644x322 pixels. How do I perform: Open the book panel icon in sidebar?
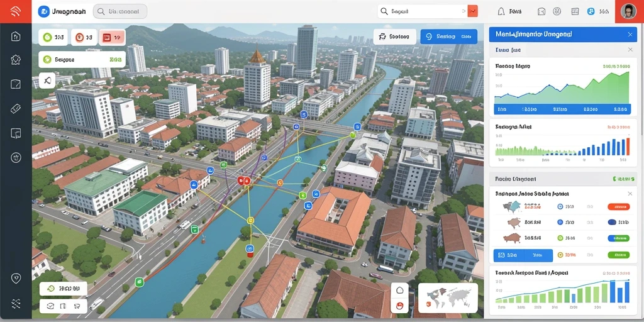click(16, 133)
